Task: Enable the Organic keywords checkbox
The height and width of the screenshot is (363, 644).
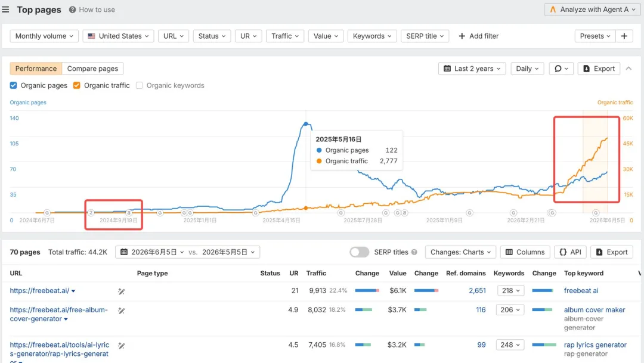Action: pyautogui.click(x=139, y=85)
